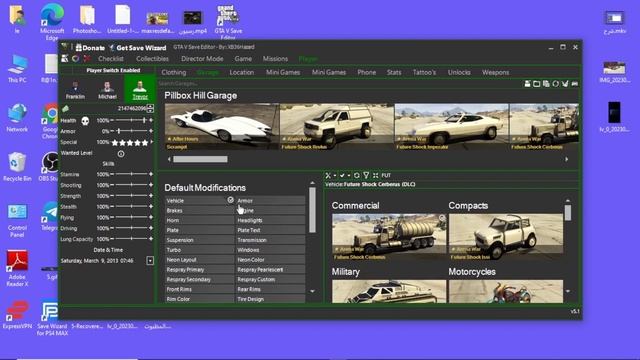640x360 pixels.
Task: Select the Future Shock Imperator thumbnail
Action: [x=451, y=127]
